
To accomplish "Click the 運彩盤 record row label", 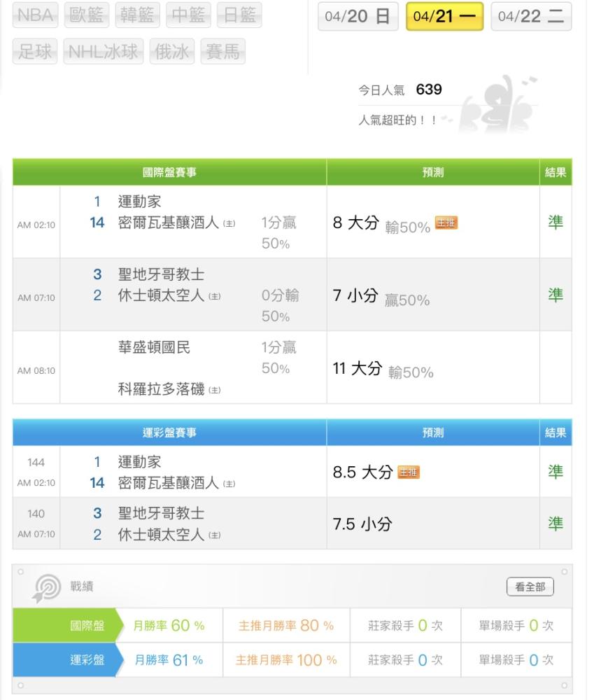I will tap(87, 660).
